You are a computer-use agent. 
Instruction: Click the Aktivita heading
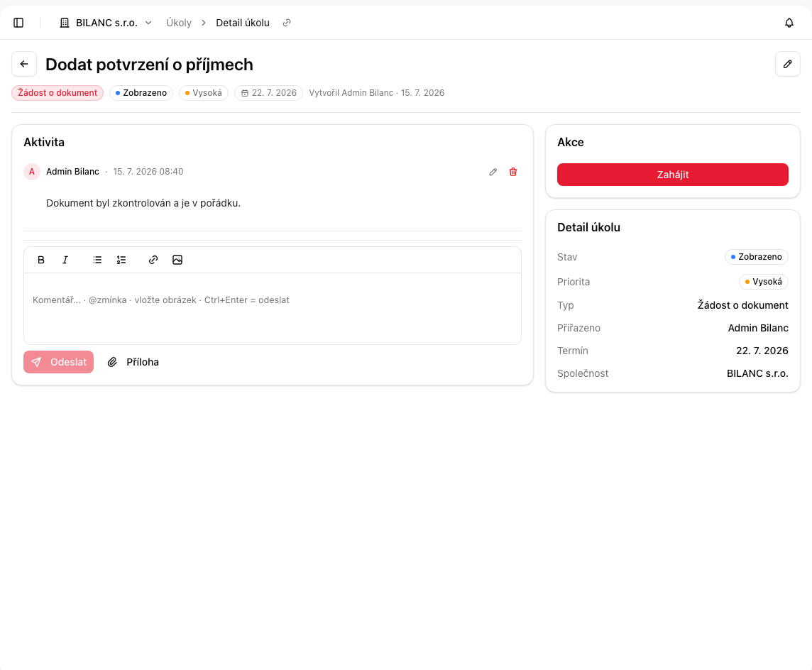point(44,143)
